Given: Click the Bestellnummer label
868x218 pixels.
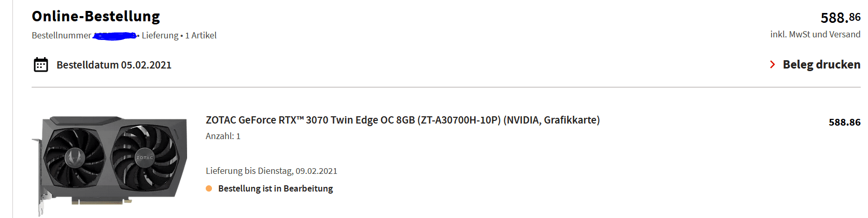Looking at the screenshot, I should coord(61,35).
